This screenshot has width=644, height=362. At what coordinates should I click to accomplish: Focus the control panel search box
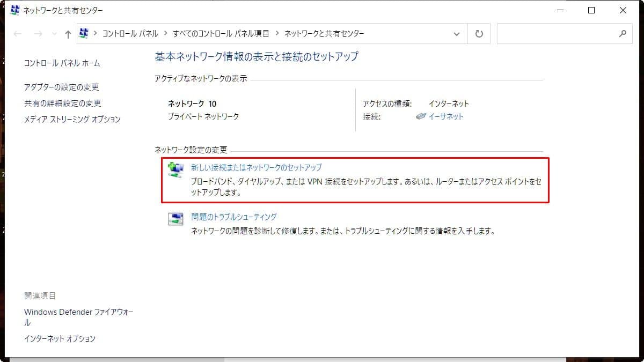(x=555, y=34)
